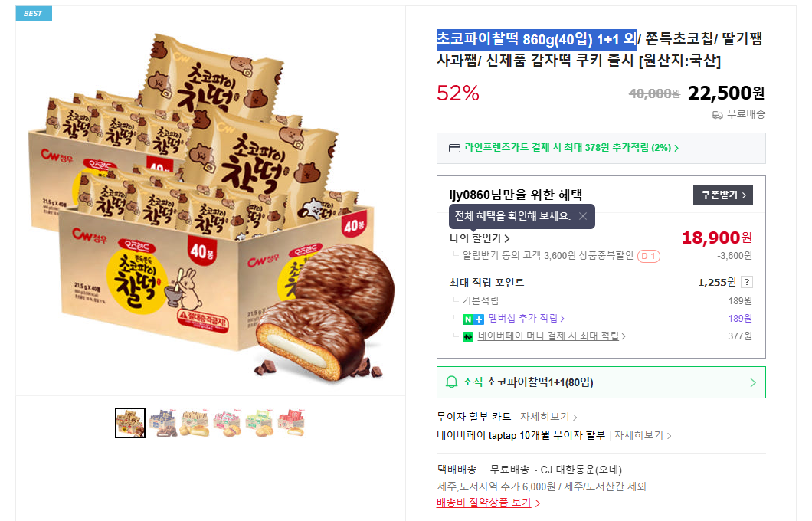Click the Naver Pay green N icon
812x521 pixels.
468,337
